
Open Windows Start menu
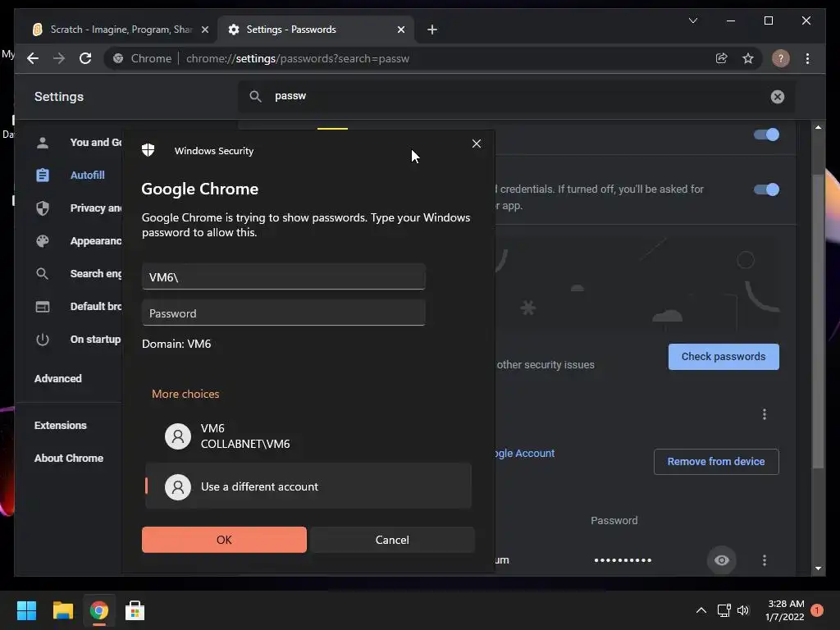point(26,610)
